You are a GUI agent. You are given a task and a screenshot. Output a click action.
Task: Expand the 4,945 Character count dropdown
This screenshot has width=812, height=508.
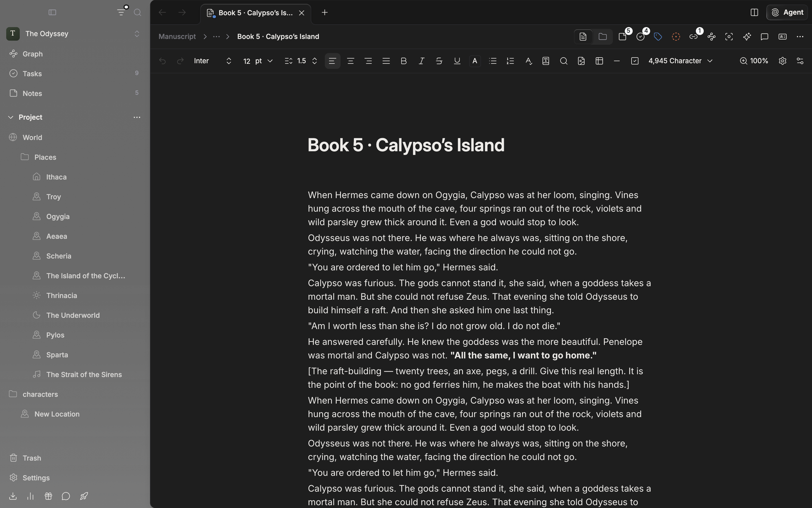pyautogui.click(x=680, y=61)
